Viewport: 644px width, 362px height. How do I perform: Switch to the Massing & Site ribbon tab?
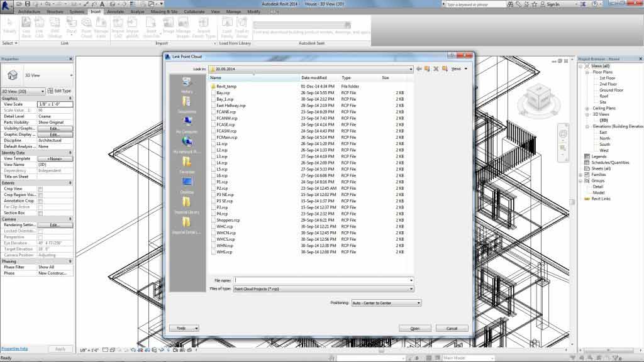click(x=164, y=12)
